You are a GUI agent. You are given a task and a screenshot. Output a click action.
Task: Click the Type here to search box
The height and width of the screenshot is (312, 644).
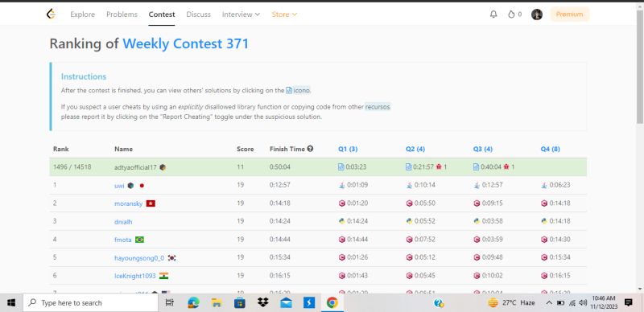pyautogui.click(x=90, y=302)
